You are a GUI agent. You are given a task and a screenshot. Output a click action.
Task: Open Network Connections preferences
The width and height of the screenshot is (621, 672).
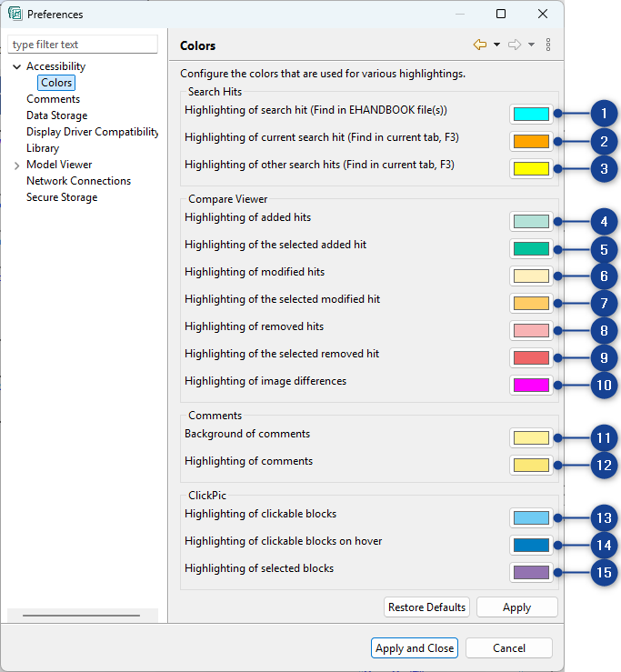[x=78, y=181]
